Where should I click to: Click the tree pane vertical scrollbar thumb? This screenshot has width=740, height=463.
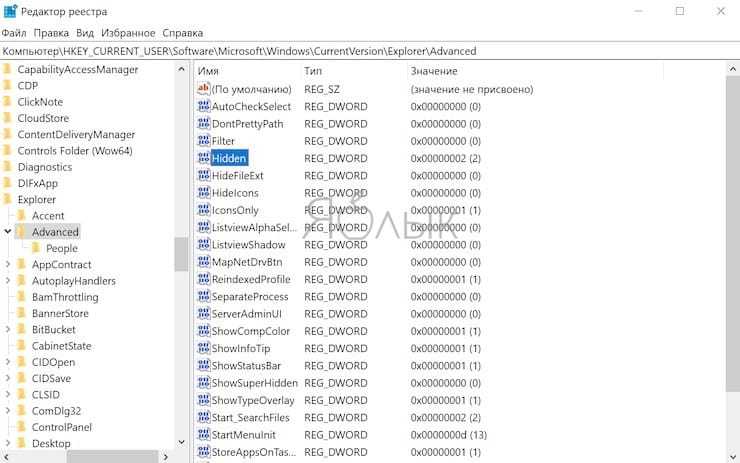(x=181, y=254)
